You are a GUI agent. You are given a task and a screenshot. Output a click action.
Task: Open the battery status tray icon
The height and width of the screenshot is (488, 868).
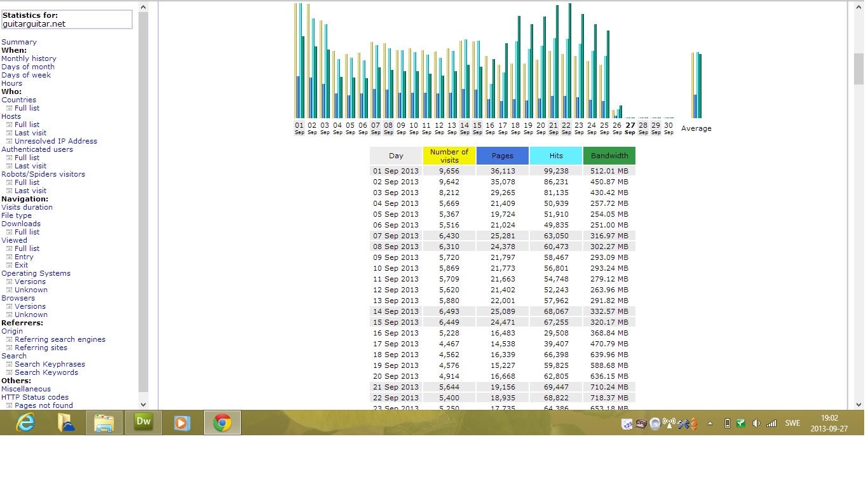(x=728, y=424)
